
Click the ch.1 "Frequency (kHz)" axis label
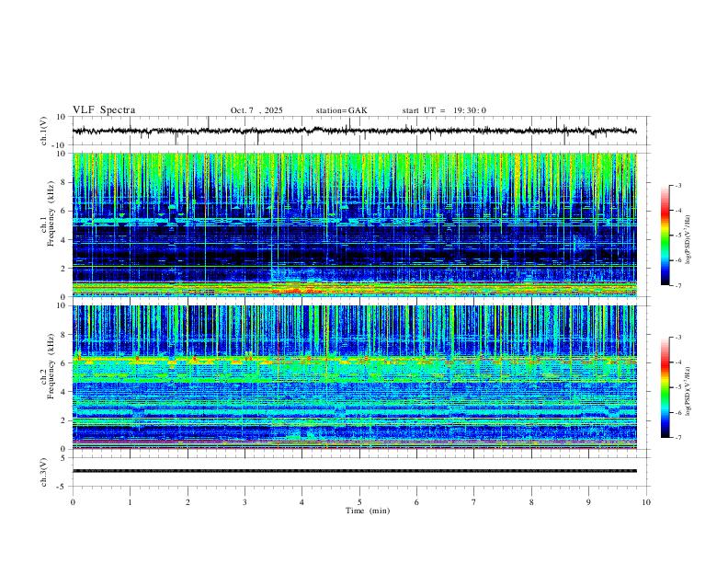tap(51, 213)
